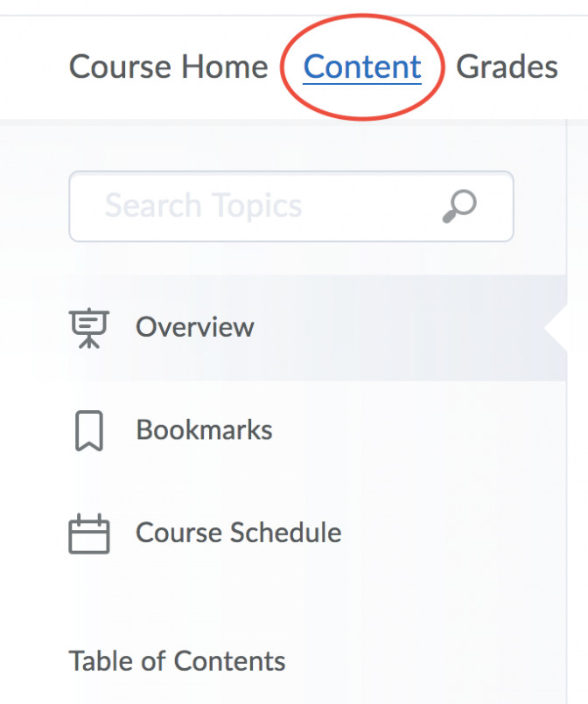Click the red-circled Content link
The width and height of the screenshot is (588, 704).
[x=362, y=66]
